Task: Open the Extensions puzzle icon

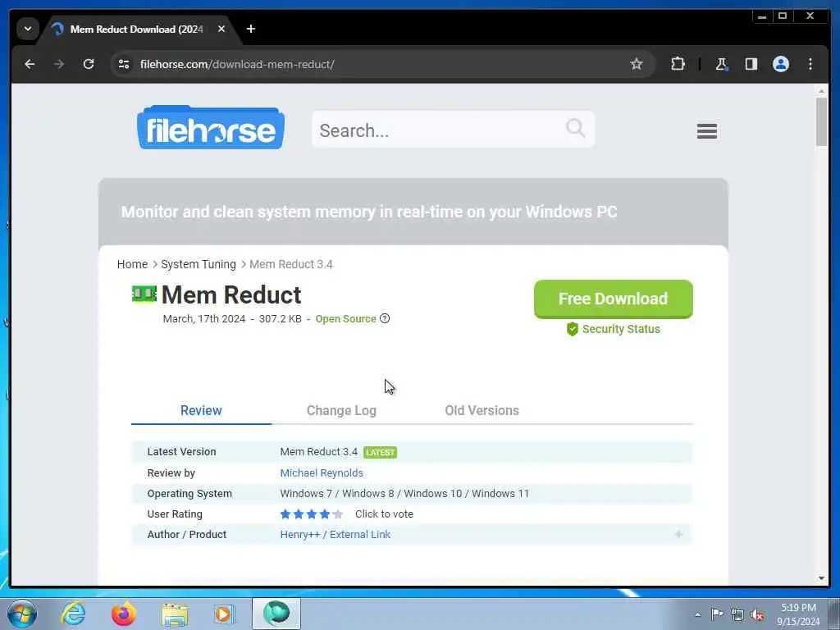Action: [678, 64]
